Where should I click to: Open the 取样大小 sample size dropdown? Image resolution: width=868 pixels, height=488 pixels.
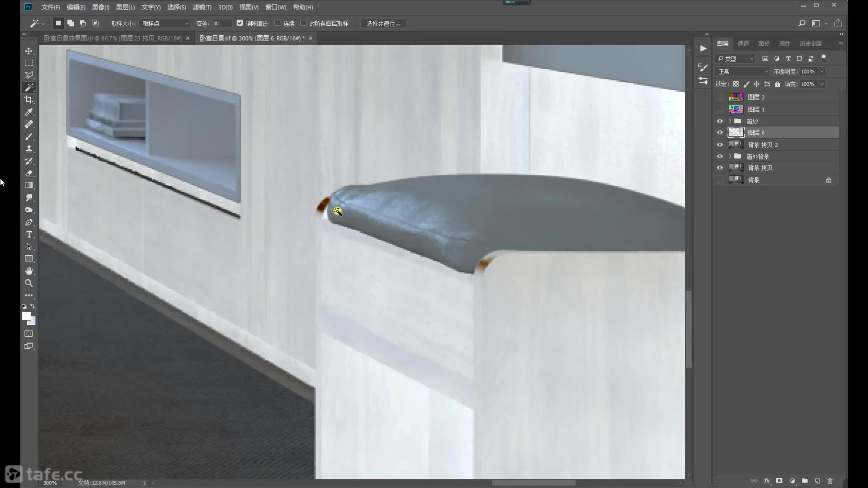(165, 23)
